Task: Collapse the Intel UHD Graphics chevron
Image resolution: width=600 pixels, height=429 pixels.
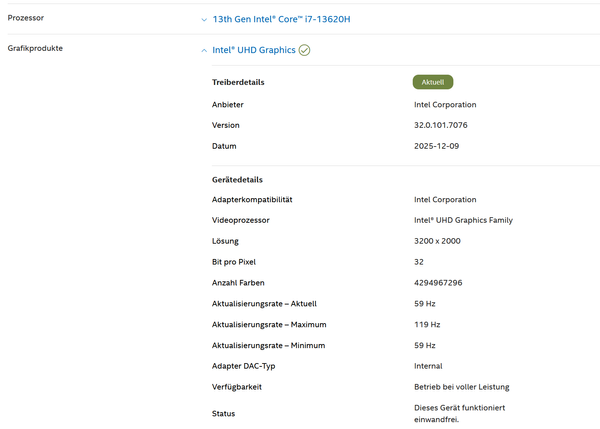Action: pos(204,50)
